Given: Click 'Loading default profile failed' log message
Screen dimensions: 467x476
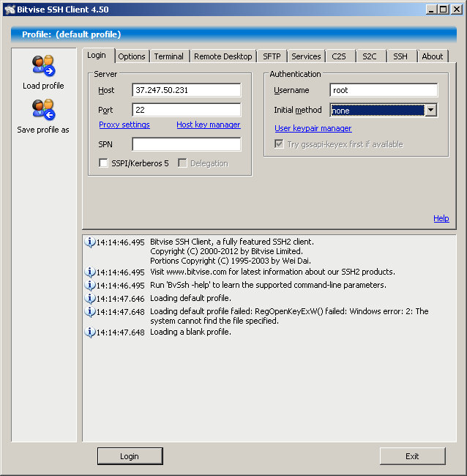Looking at the screenshot, I should [x=289, y=316].
